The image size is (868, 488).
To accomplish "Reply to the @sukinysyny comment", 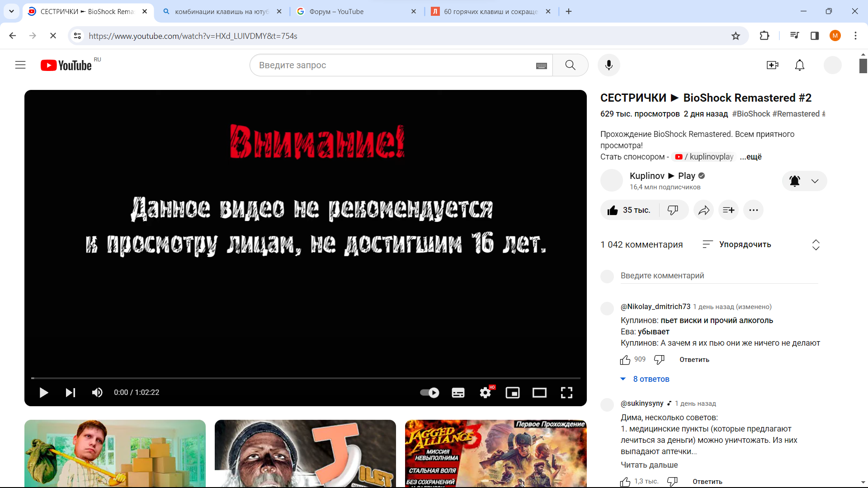I will (x=708, y=482).
